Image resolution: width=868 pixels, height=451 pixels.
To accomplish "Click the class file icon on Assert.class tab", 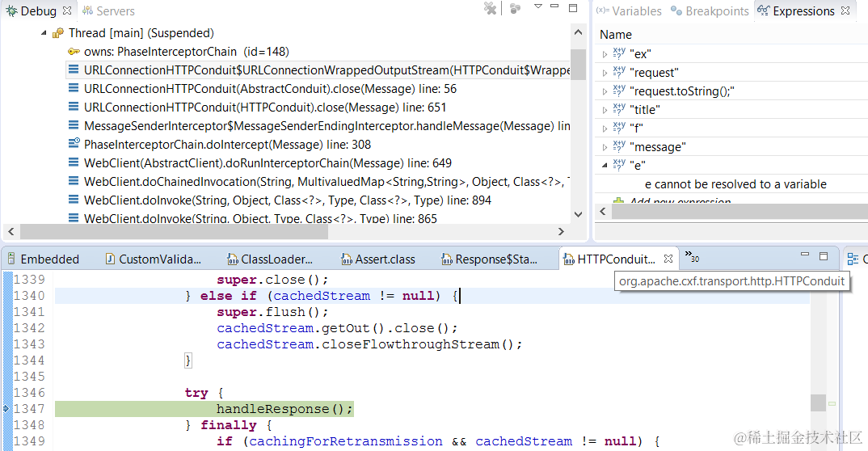I will point(347,259).
